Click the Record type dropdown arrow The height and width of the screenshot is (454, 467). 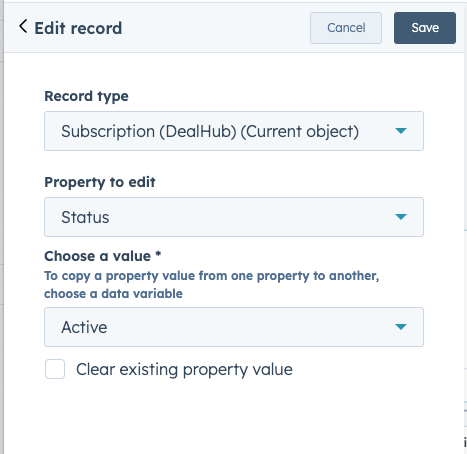401,131
